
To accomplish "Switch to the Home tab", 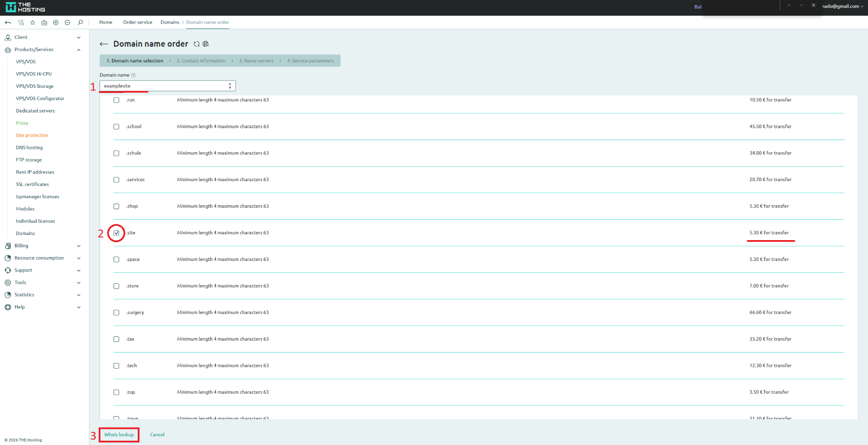I will [106, 22].
